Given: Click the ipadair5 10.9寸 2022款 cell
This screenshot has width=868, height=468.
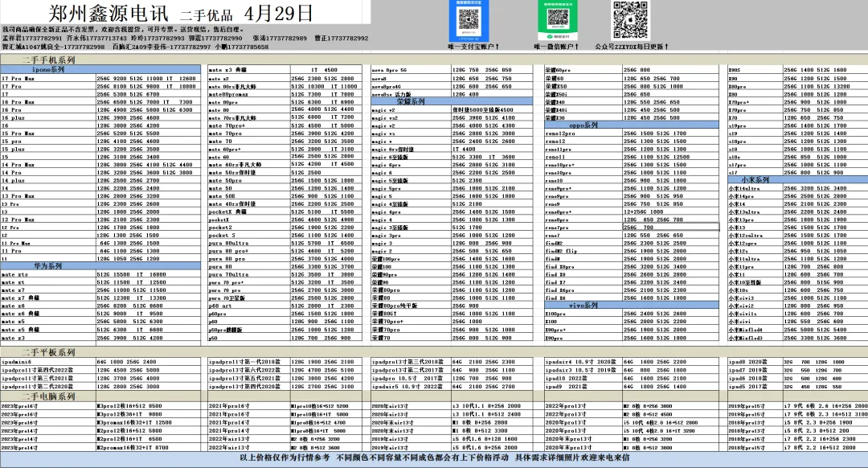Looking at the screenshot, I should (411, 387).
